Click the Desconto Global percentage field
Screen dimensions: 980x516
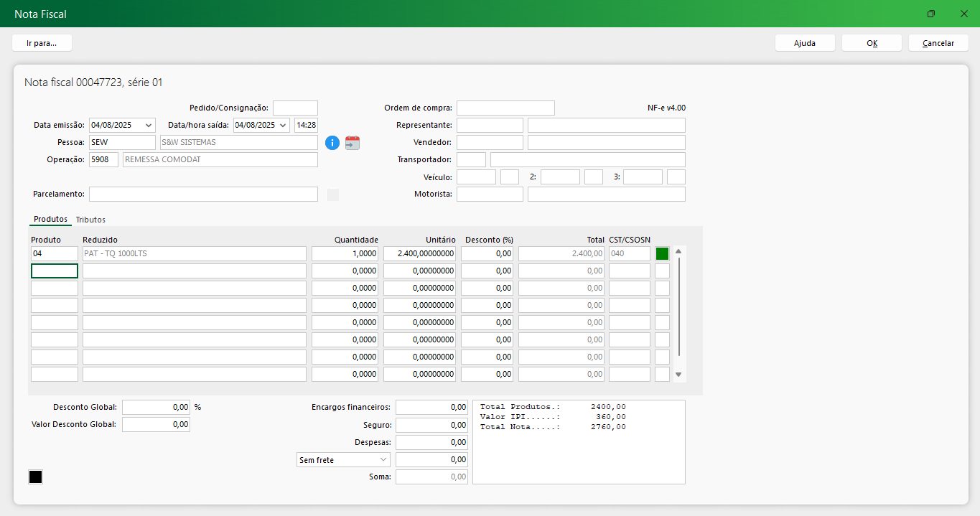click(156, 407)
